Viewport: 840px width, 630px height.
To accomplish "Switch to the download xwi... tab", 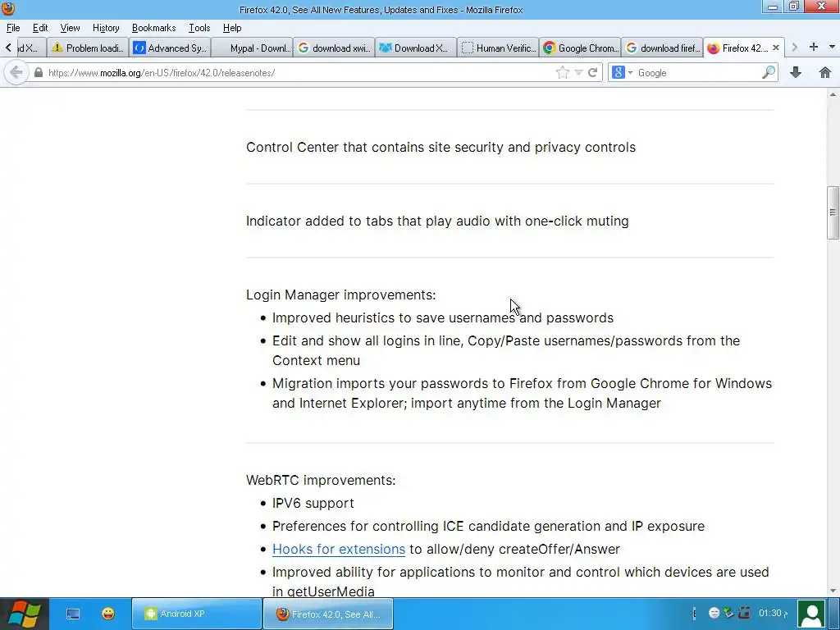I will pyautogui.click(x=335, y=48).
